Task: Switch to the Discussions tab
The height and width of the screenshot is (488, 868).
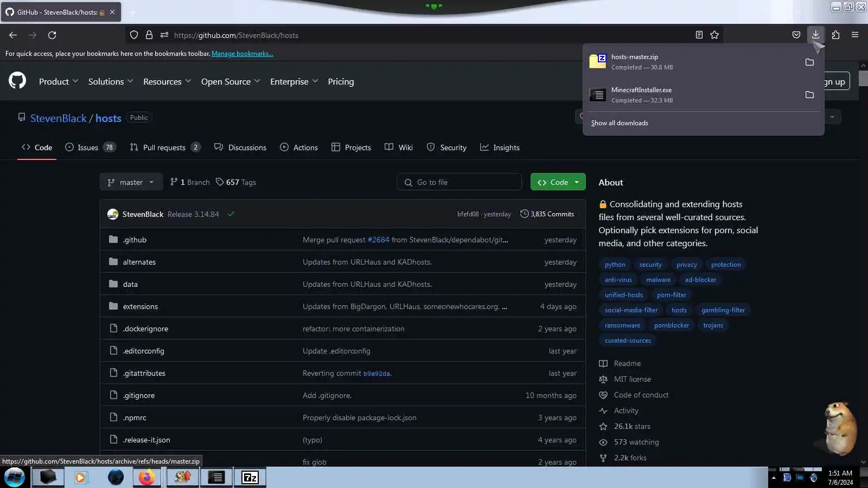Action: (240, 147)
